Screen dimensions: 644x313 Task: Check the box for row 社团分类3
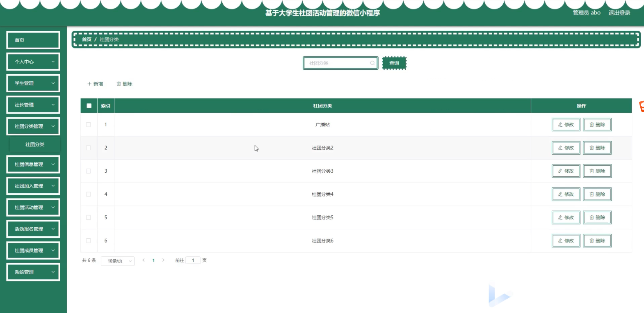click(x=89, y=171)
